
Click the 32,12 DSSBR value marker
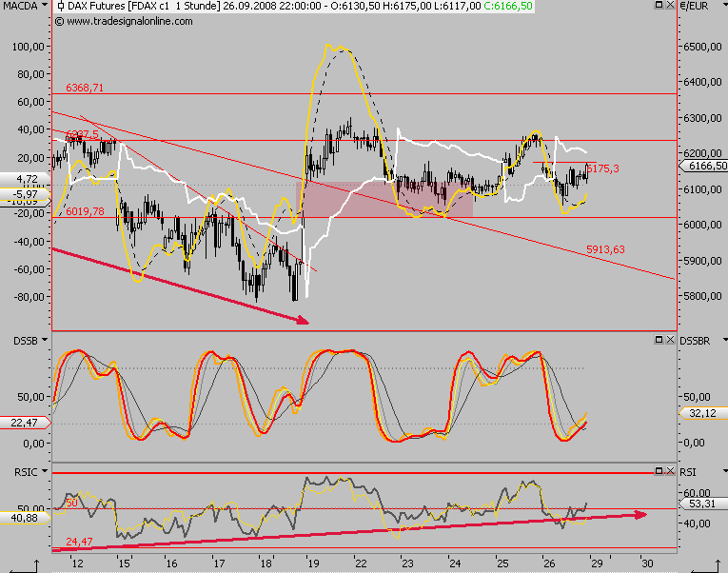coord(703,413)
